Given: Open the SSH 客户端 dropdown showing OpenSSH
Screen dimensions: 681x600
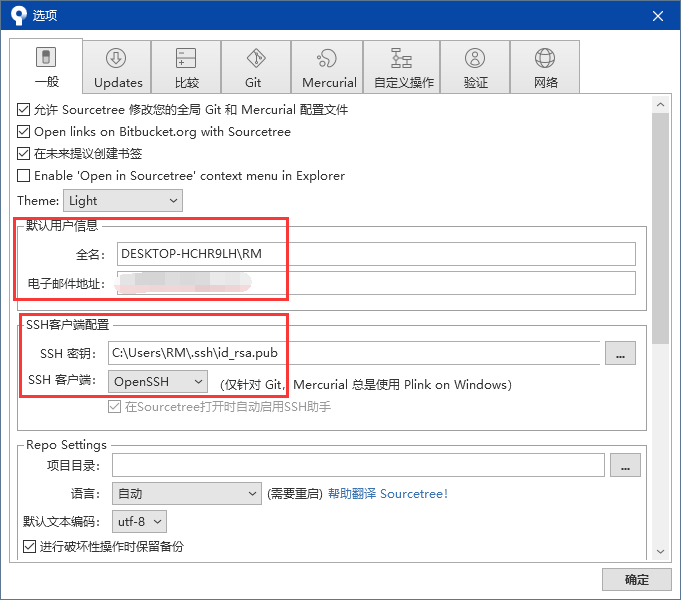Looking at the screenshot, I should click(x=158, y=381).
